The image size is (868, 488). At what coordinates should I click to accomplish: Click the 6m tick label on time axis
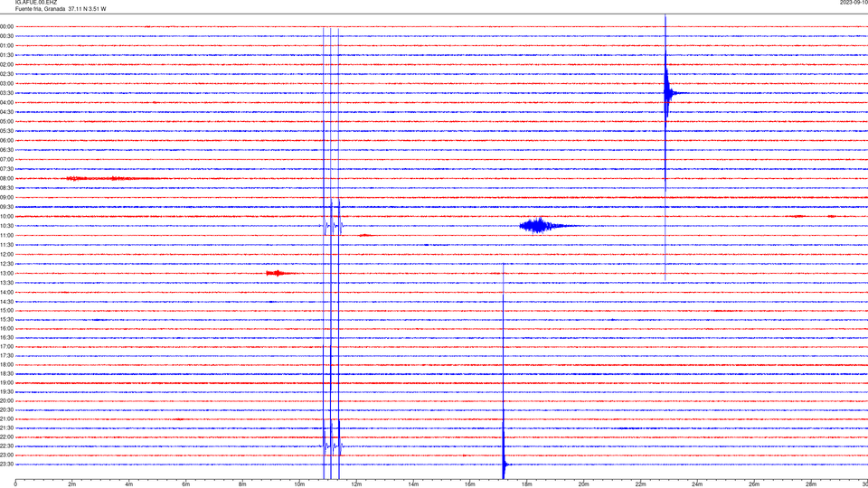(186, 484)
